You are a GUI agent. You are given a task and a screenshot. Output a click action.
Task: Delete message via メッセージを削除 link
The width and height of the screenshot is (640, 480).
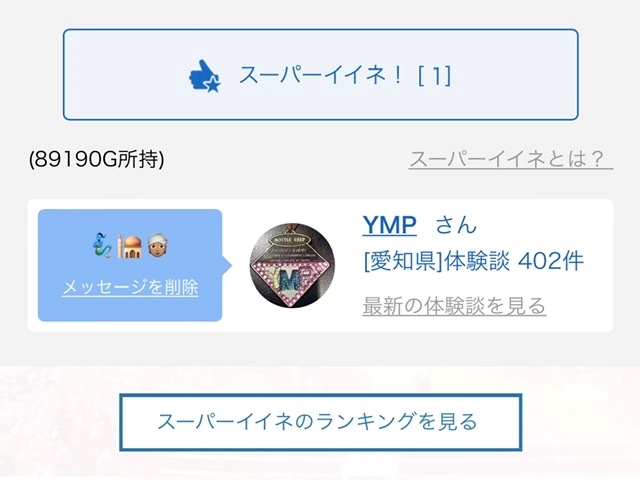[130, 287]
